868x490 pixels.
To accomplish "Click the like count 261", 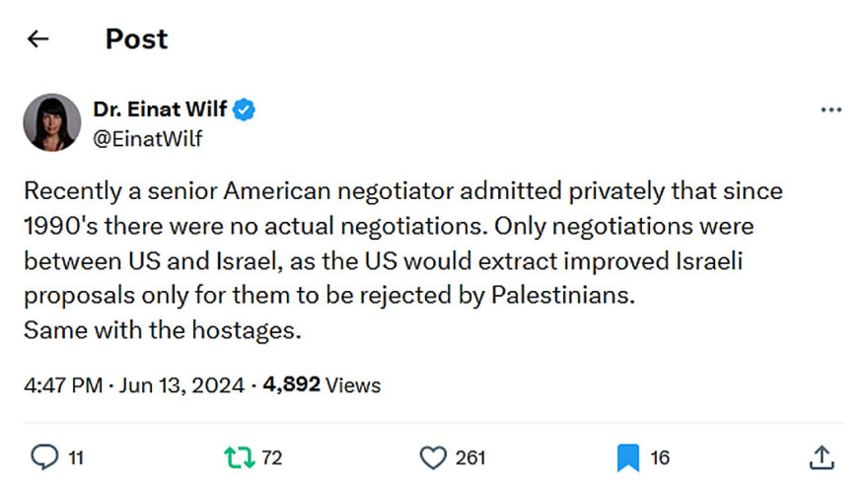I will click(470, 457).
